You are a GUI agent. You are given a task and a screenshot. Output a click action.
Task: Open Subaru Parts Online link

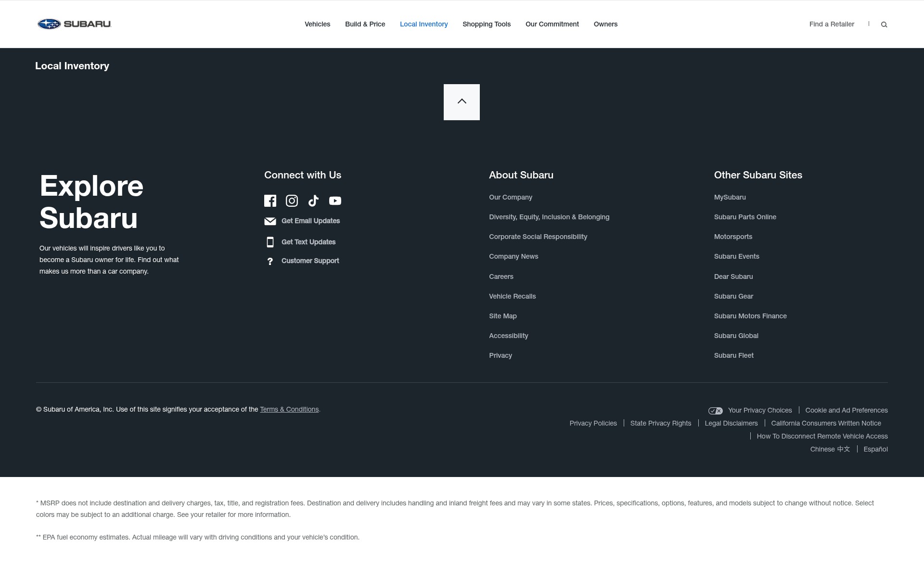click(745, 217)
